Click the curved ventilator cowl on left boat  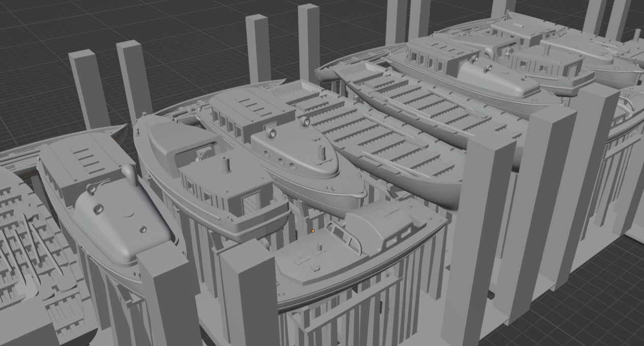coord(129,174)
